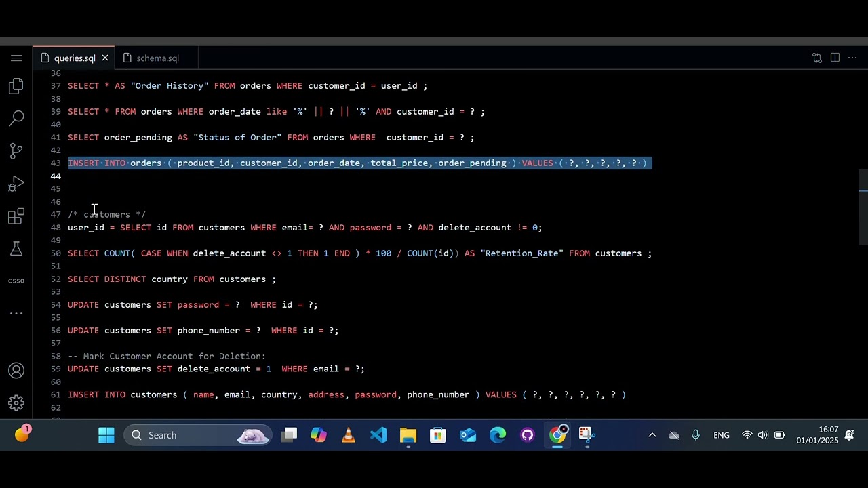868x488 pixels.
Task: Open Outlook from taskbar
Action: pyautogui.click(x=468, y=435)
